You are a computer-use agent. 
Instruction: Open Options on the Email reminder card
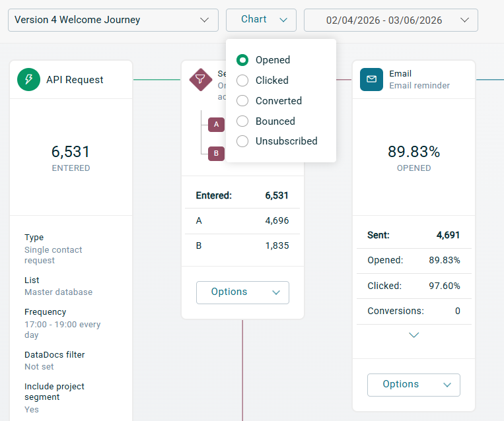coord(414,385)
